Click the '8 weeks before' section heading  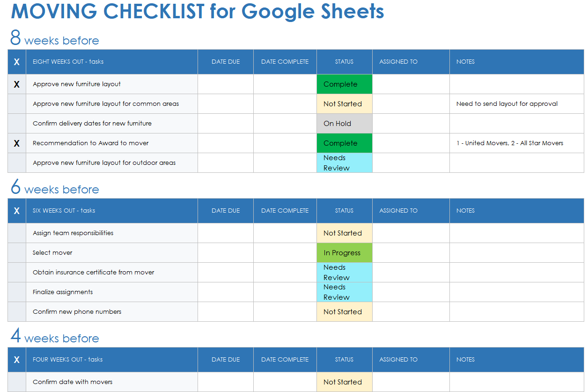pyautogui.click(x=55, y=39)
